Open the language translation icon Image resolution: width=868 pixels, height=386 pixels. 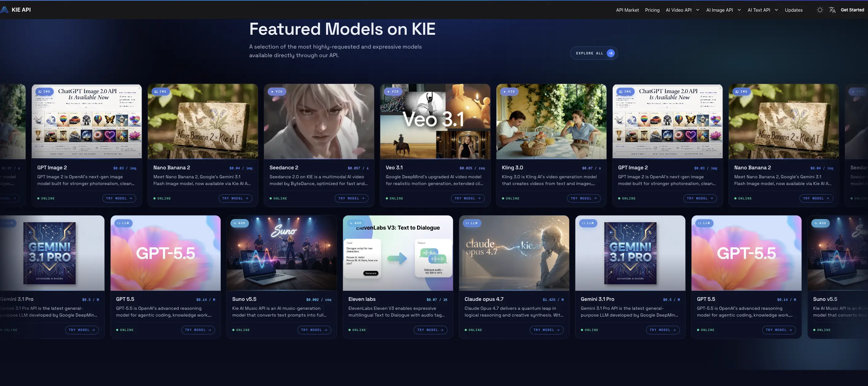coord(832,10)
